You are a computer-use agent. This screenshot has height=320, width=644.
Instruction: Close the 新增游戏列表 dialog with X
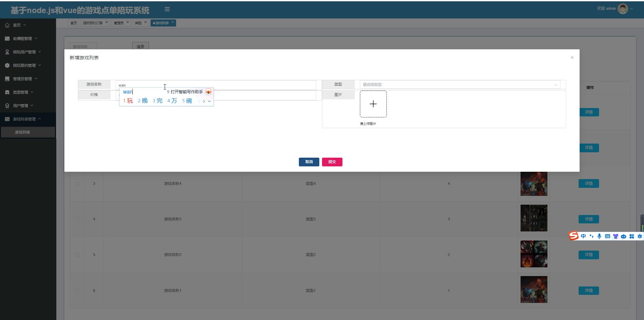click(x=572, y=58)
